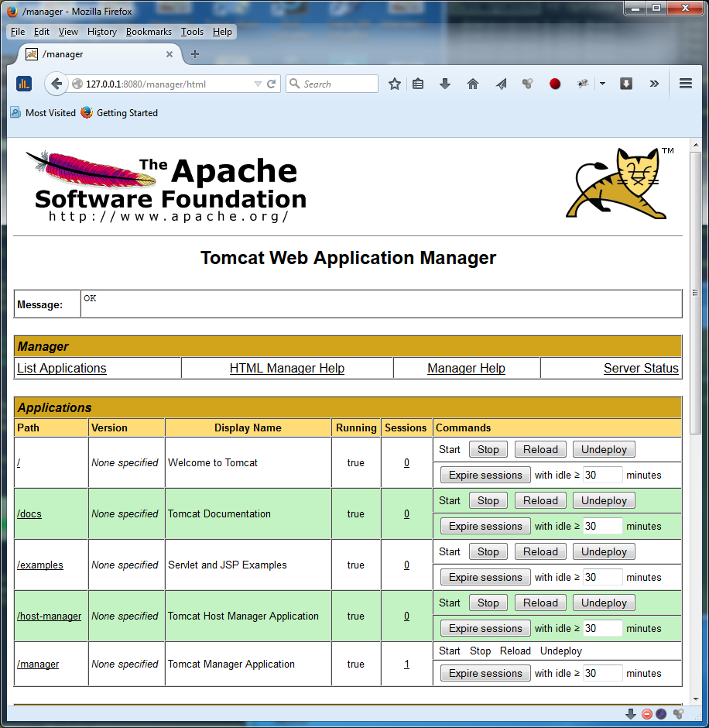Open the Tools menu
The image size is (709, 728).
point(192,32)
